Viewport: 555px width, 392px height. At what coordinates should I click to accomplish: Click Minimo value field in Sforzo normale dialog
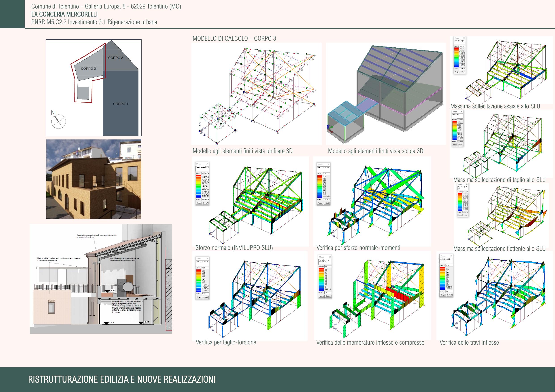pos(205,199)
